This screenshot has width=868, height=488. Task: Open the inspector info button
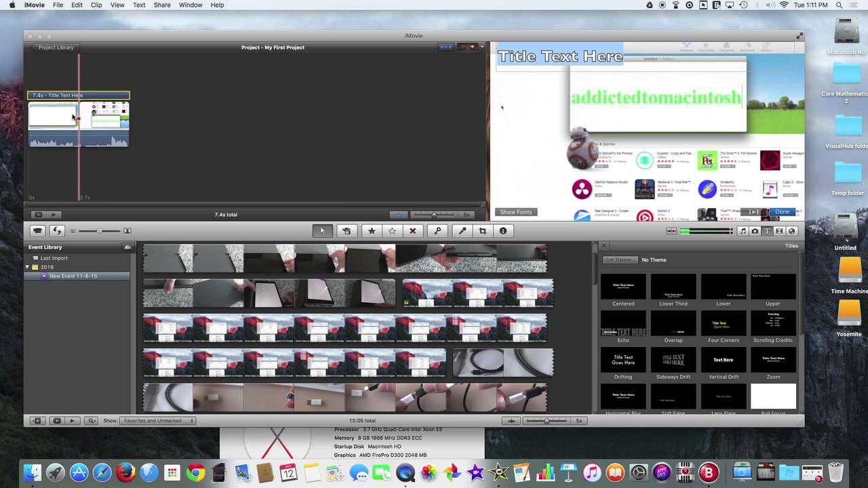503,231
